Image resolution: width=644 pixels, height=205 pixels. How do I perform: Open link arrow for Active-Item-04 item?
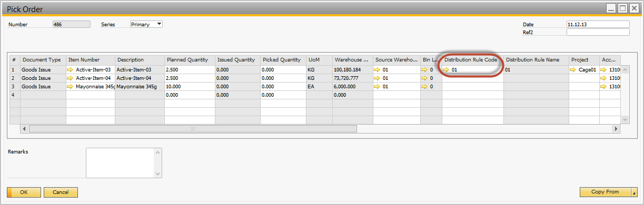(x=70, y=78)
